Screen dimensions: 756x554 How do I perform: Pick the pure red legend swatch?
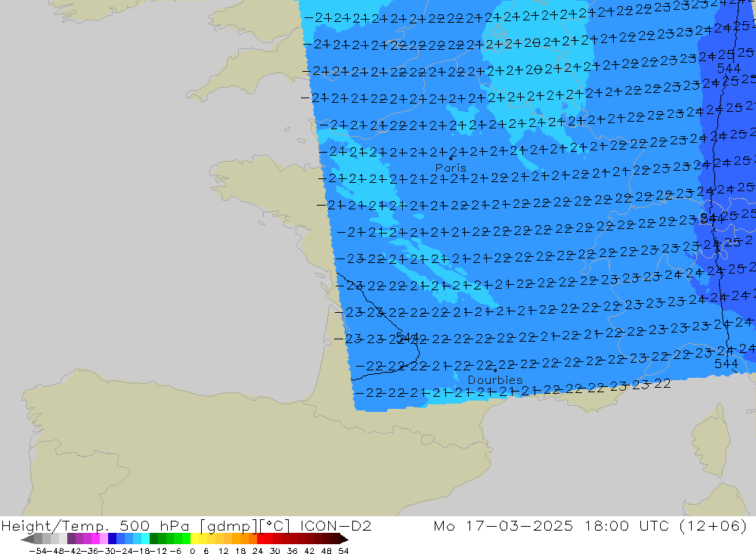(x=261, y=539)
